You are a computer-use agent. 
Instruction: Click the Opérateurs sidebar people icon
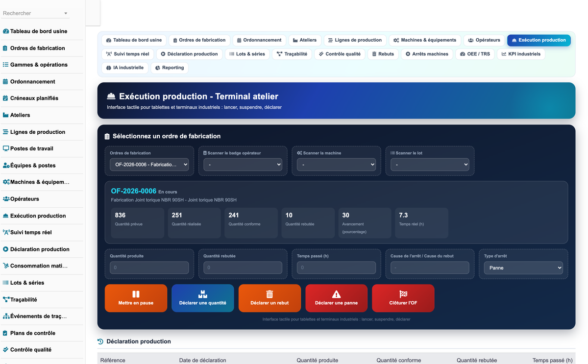click(6, 199)
